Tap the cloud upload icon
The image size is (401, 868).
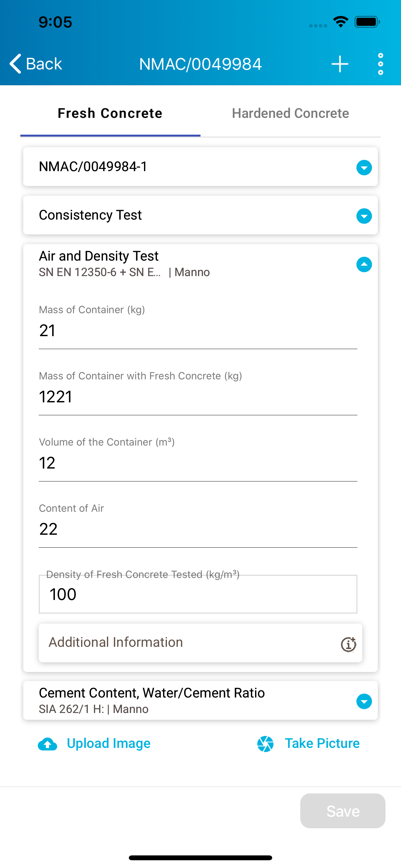[x=47, y=744]
